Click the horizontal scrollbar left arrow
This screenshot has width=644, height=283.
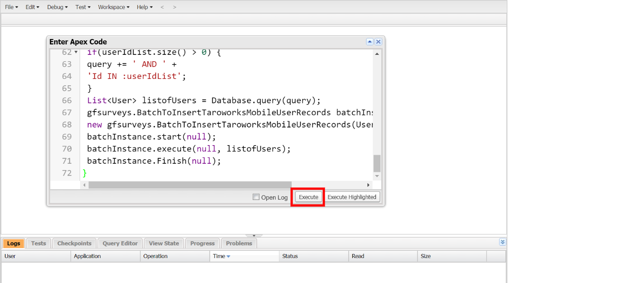[84, 185]
